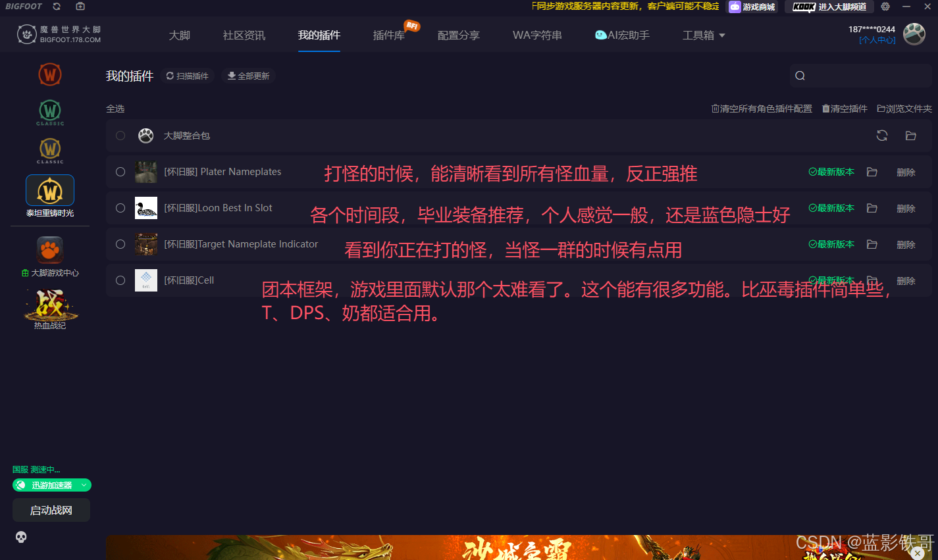The image size is (938, 560).
Task: Select the Target Nameplate Indicator radio button
Action: pos(120,244)
